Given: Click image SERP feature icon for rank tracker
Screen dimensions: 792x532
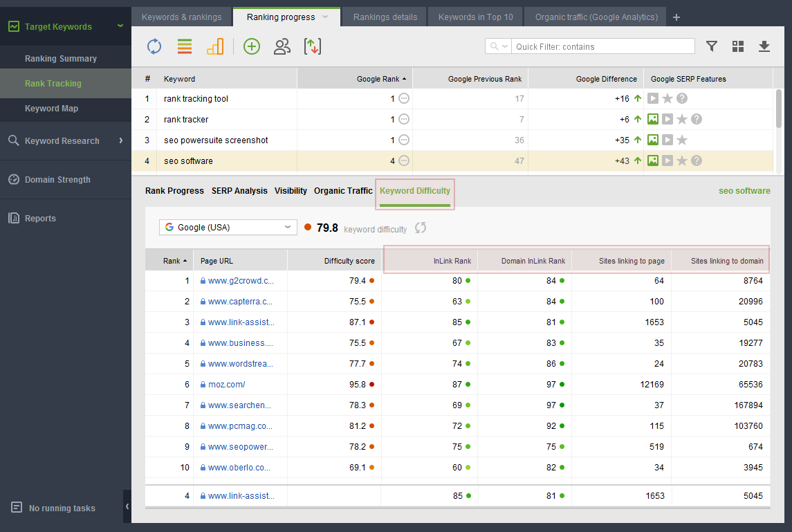Looking at the screenshot, I should tap(652, 119).
